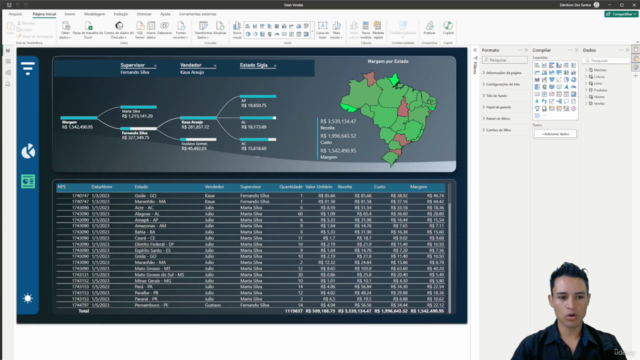
Task: Switch to Power BI report view icon
Action: coord(8,51)
